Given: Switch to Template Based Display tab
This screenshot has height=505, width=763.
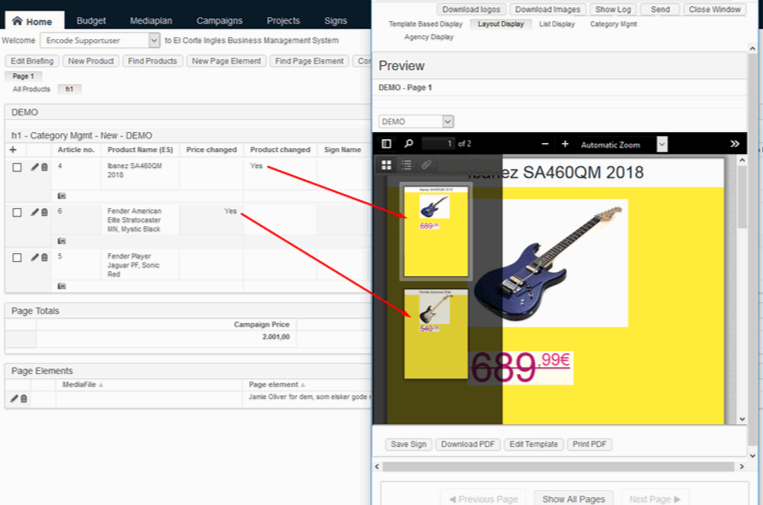Looking at the screenshot, I should pyautogui.click(x=425, y=24).
